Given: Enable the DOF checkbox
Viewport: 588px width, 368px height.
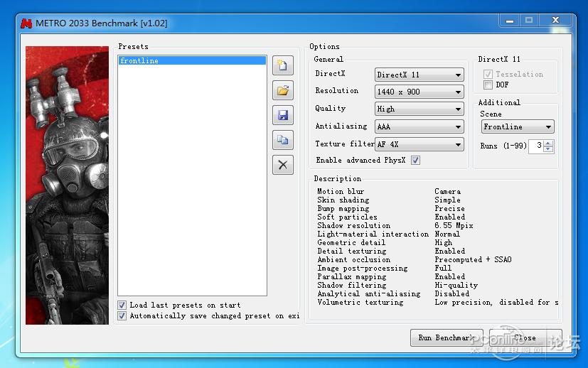Looking at the screenshot, I should [x=488, y=85].
